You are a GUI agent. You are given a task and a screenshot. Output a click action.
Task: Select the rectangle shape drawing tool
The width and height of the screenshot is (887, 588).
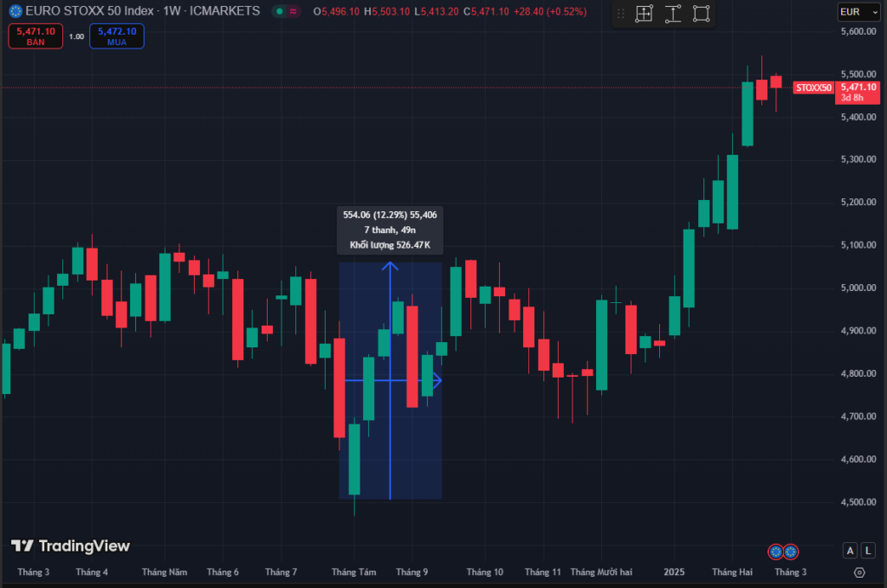click(702, 13)
